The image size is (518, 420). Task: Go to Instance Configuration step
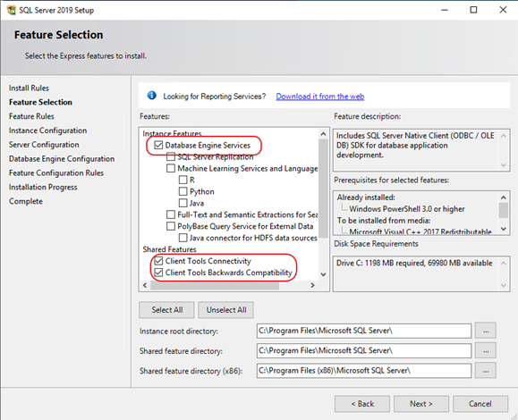(48, 130)
